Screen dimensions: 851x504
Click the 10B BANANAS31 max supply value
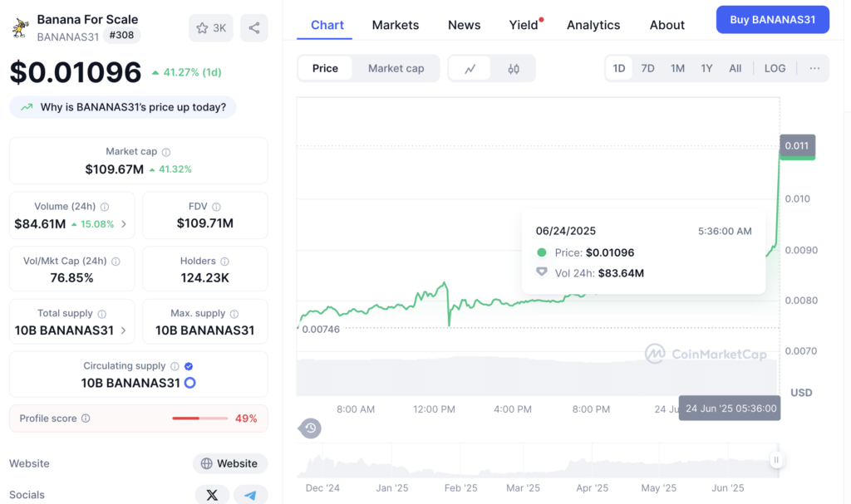coord(204,330)
